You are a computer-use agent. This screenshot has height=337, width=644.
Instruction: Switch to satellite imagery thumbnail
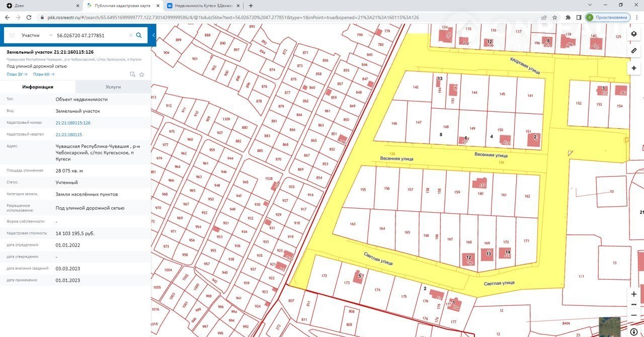point(609,326)
